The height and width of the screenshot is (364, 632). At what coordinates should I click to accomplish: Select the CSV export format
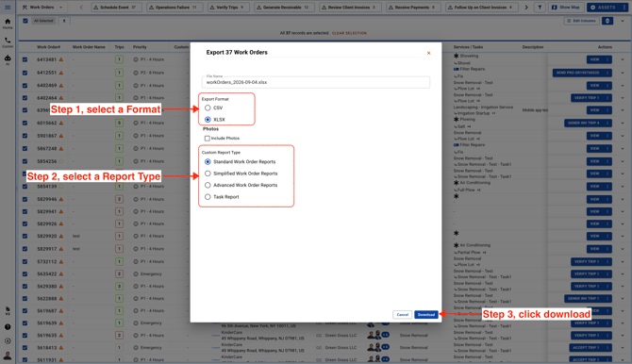pos(208,108)
